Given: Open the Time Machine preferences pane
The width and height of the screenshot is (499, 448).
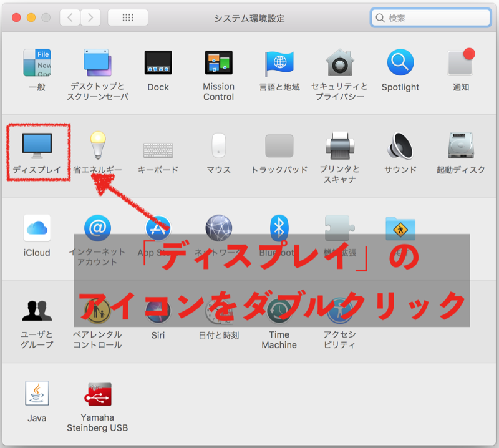Looking at the screenshot, I should pos(279,311).
